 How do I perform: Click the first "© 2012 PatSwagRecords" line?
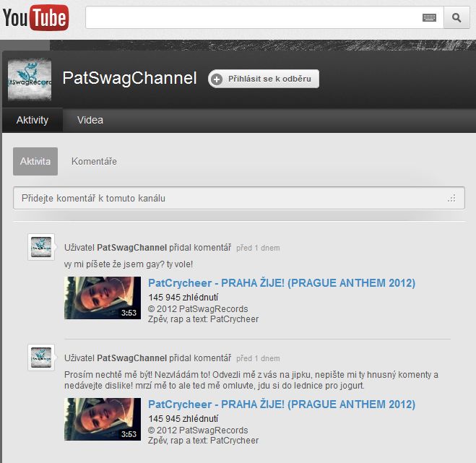tap(198, 308)
